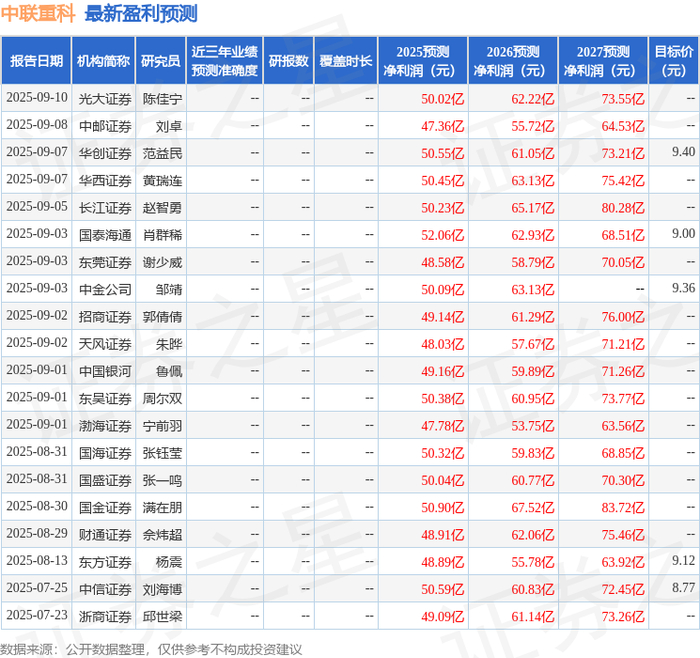Select researcher 刘卓

[x=169, y=126]
